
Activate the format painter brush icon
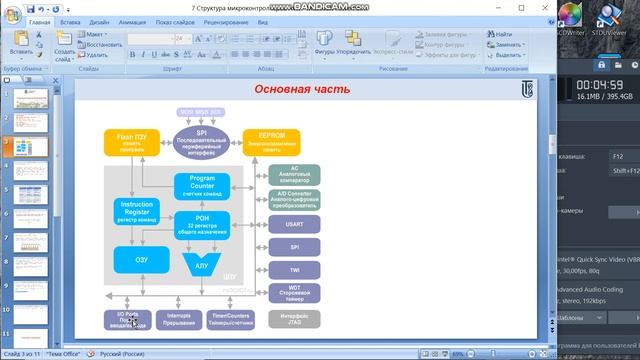39,55
